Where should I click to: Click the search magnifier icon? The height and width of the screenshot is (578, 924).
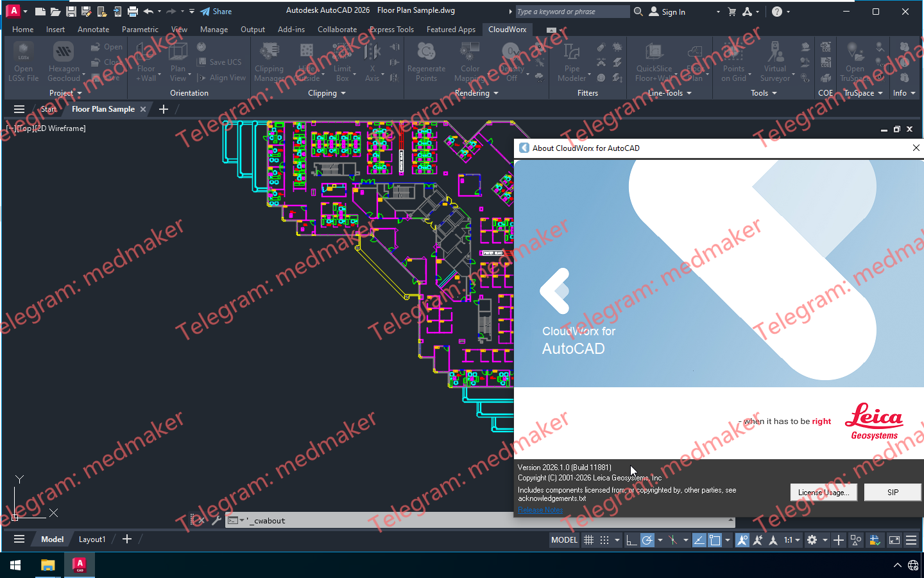pyautogui.click(x=638, y=12)
